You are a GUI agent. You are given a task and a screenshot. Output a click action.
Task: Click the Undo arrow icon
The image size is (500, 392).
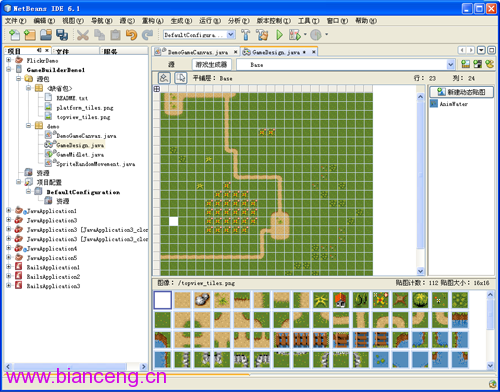pyautogui.click(x=131, y=35)
